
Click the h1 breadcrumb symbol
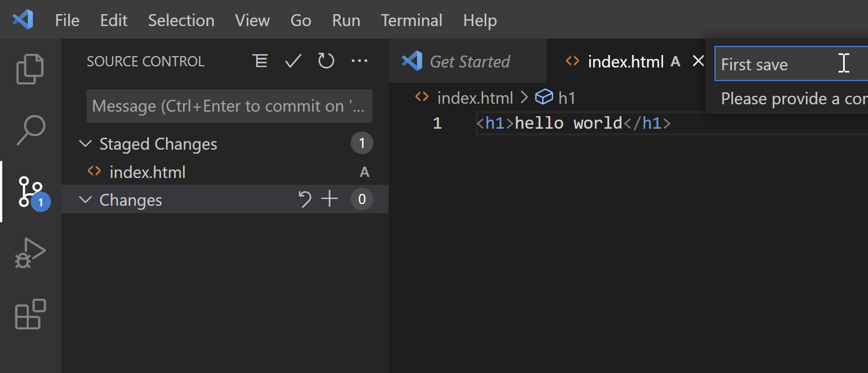click(566, 98)
